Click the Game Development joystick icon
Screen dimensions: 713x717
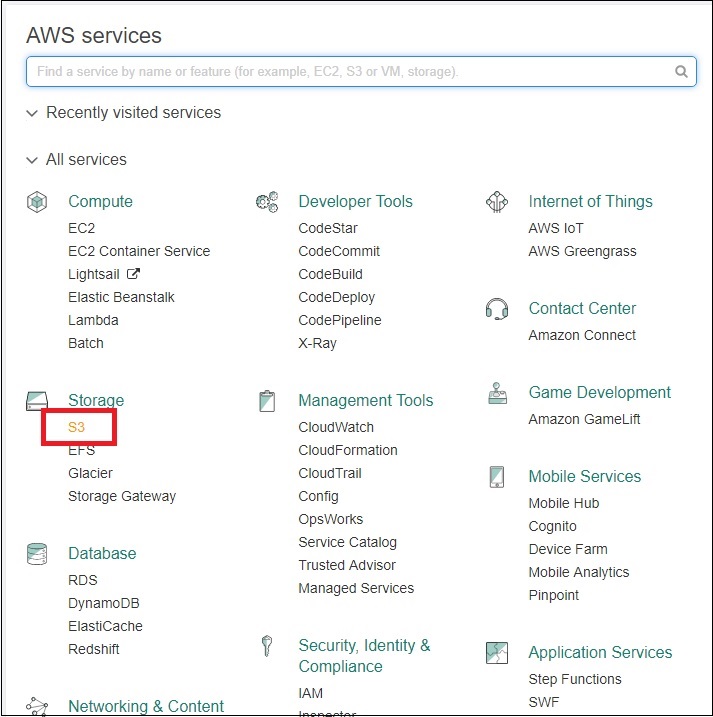pyautogui.click(x=497, y=393)
